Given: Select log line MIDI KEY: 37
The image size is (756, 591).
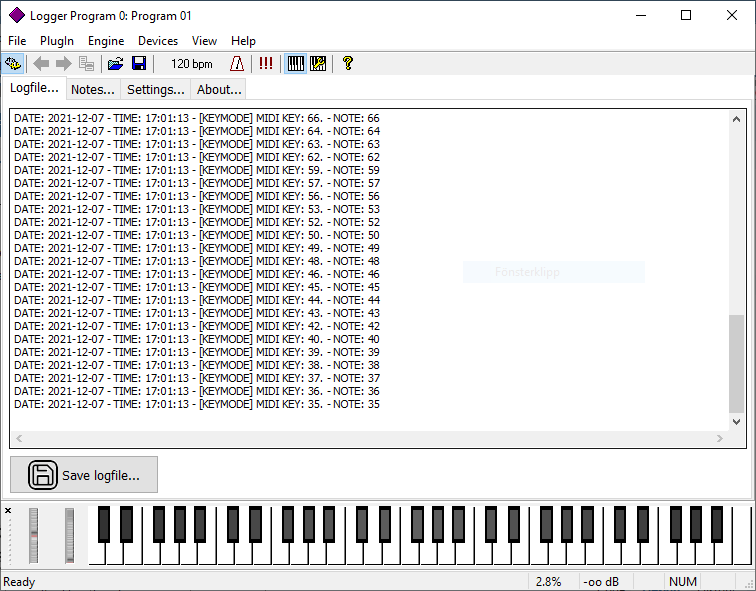Looking at the screenshot, I should click(x=197, y=378).
